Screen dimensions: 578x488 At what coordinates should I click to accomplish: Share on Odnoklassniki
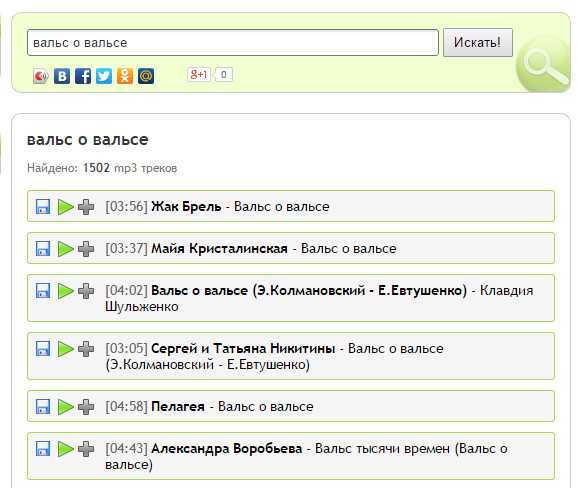pyautogui.click(x=125, y=76)
